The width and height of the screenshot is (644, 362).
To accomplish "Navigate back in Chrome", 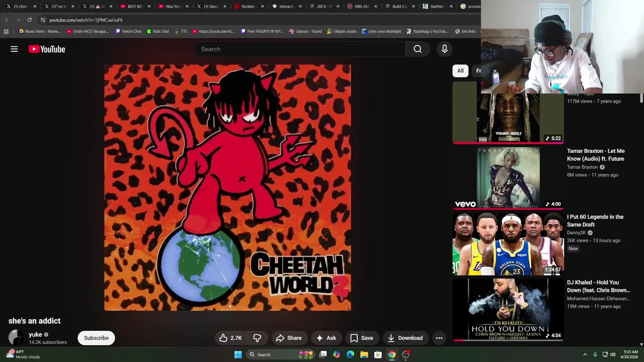I will click(7, 20).
